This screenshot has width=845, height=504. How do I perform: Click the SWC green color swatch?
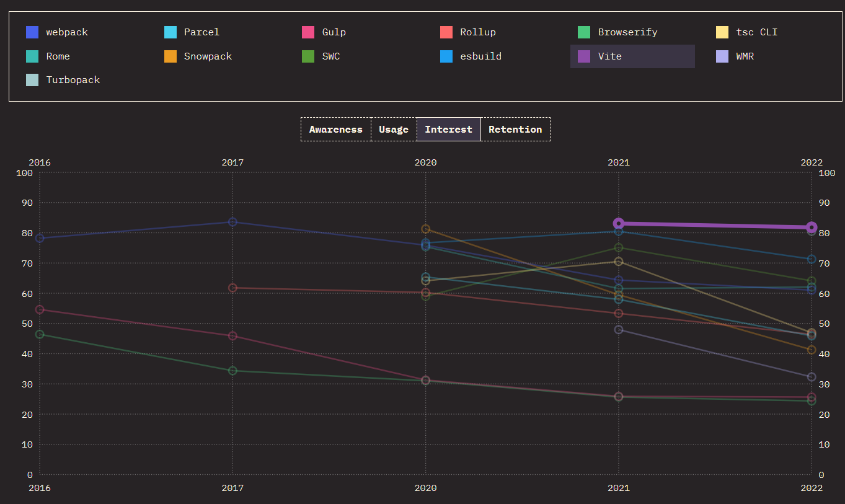(x=308, y=56)
